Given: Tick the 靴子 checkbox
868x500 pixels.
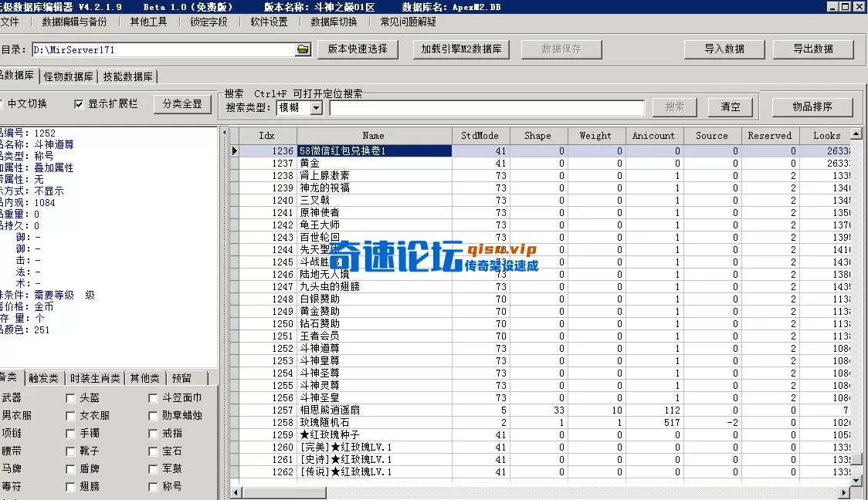Looking at the screenshot, I should click(70, 451).
